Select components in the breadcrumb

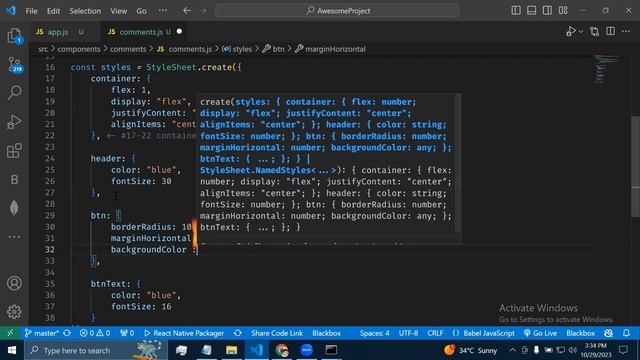pos(79,49)
